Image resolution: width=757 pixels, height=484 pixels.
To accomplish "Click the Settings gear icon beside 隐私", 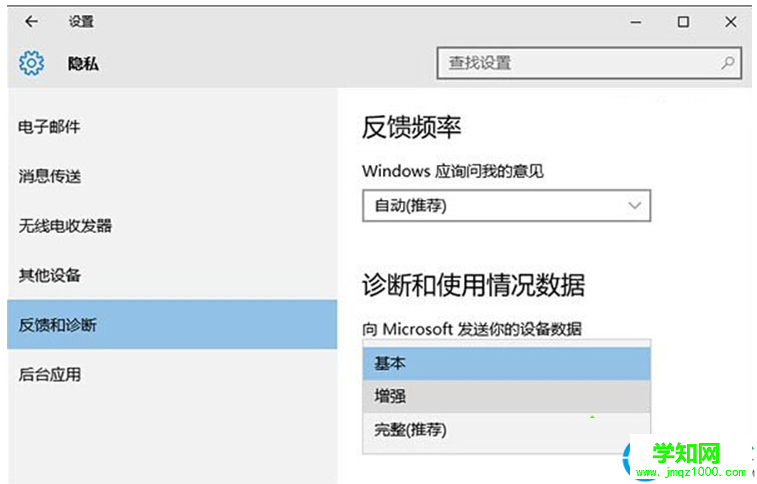I will [x=31, y=64].
